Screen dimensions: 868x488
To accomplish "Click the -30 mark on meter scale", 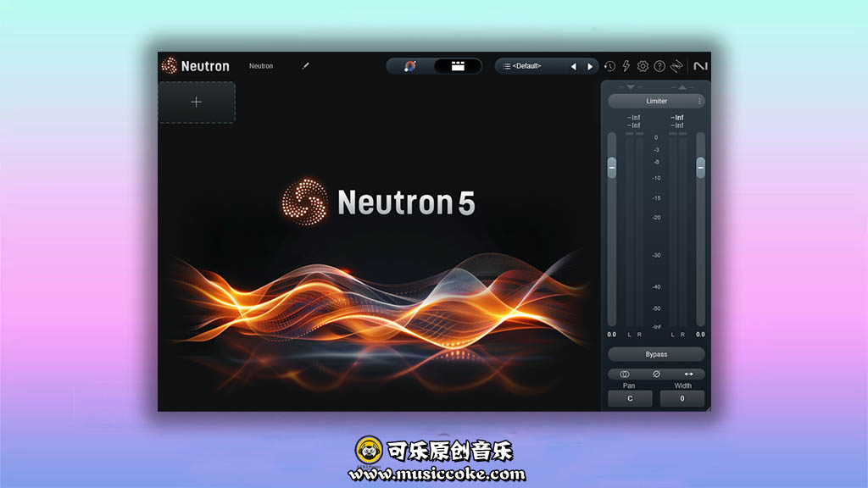I will (x=656, y=255).
